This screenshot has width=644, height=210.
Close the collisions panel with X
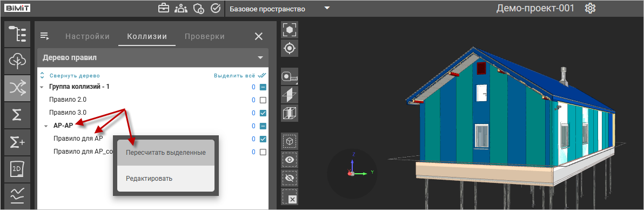(x=259, y=36)
